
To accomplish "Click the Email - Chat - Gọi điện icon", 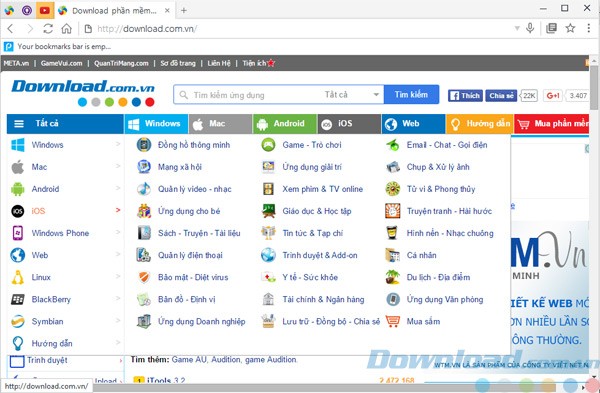I will click(393, 145).
